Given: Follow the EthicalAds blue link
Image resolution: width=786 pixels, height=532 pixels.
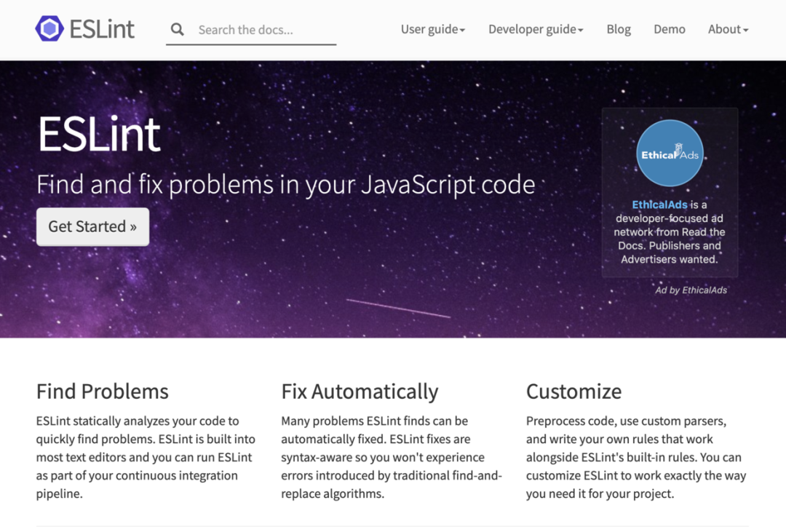Looking at the screenshot, I should click(x=659, y=205).
